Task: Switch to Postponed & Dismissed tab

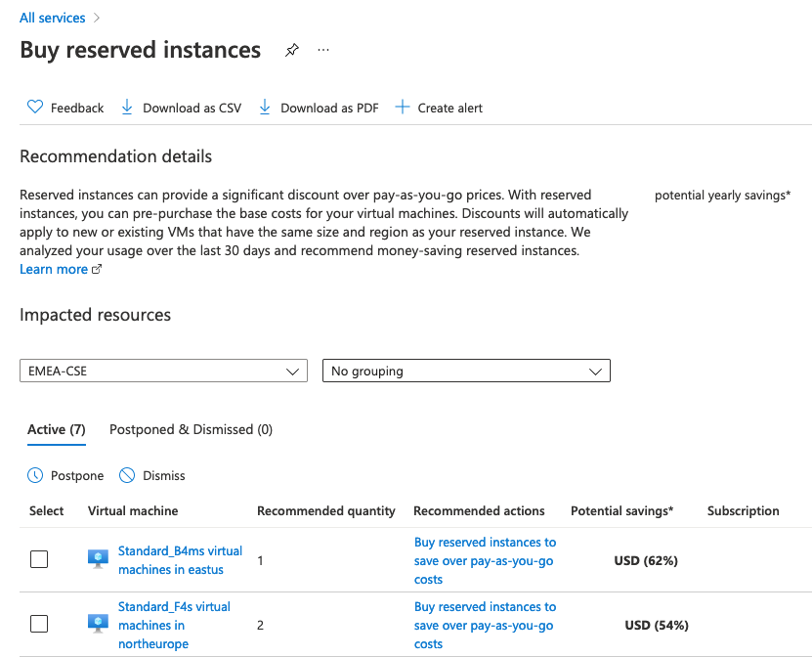Action: (191, 429)
